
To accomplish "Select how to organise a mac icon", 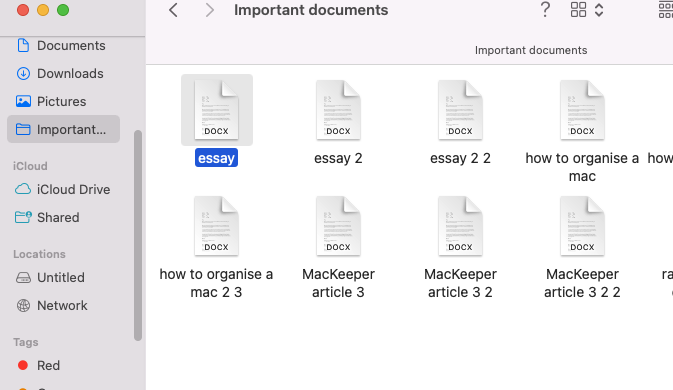I will tap(582, 110).
